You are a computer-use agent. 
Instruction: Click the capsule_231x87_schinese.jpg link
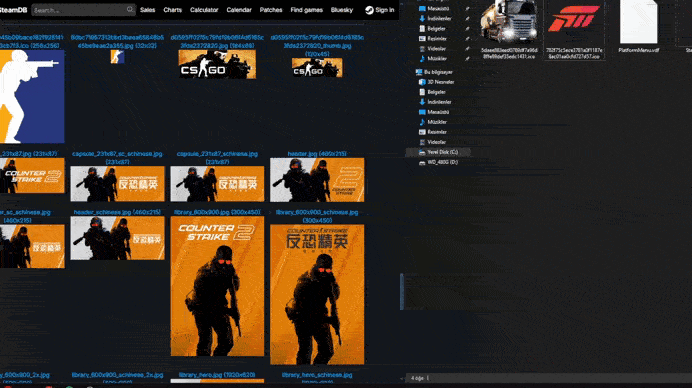click(217, 158)
